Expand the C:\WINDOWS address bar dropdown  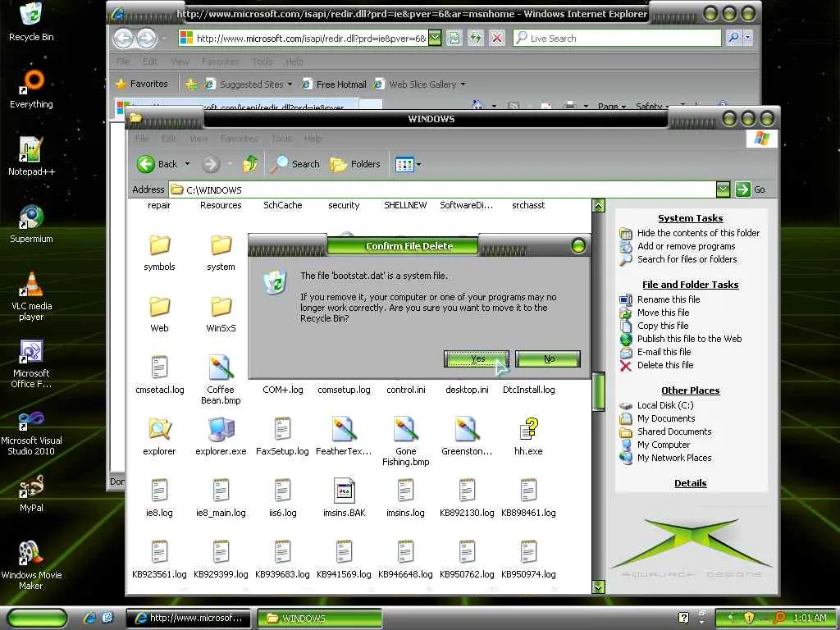coord(723,189)
